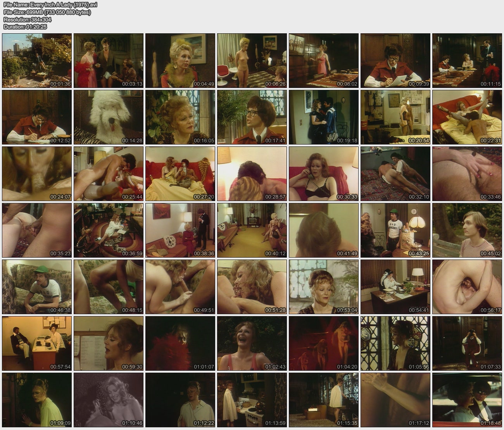This screenshot has height=430, width=504.
Task: Choose the frame timestamped 00:27:20
Action: coord(180,174)
